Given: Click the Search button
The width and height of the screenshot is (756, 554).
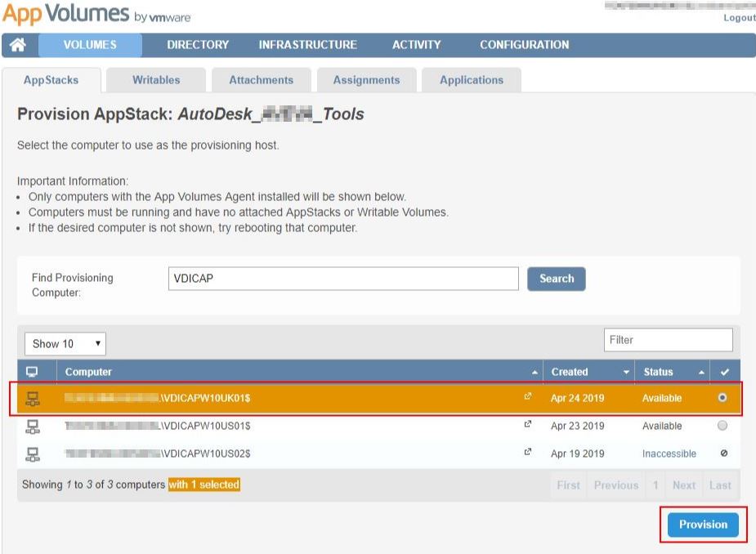Looking at the screenshot, I should click(557, 279).
